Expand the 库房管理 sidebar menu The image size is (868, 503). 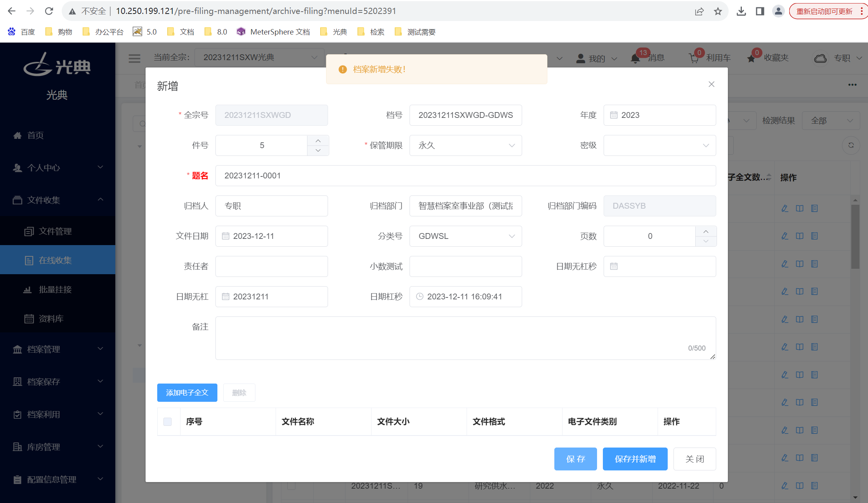coord(57,447)
